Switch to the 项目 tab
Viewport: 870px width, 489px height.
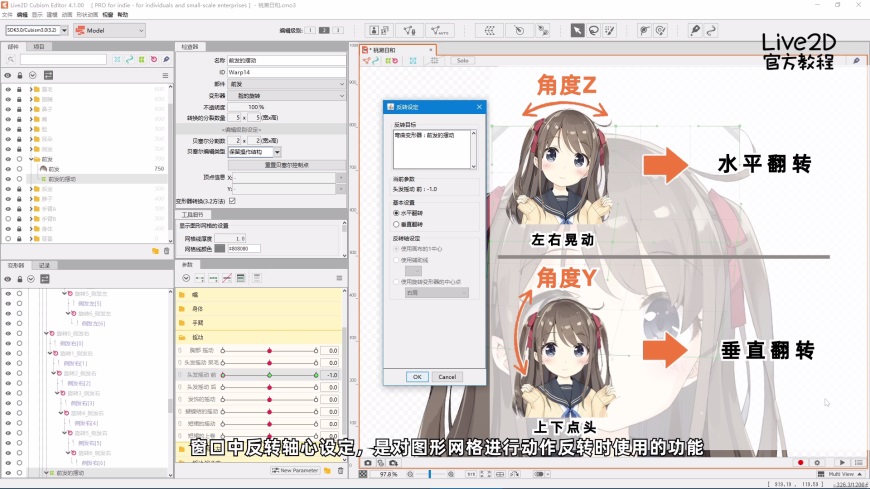tap(39, 47)
